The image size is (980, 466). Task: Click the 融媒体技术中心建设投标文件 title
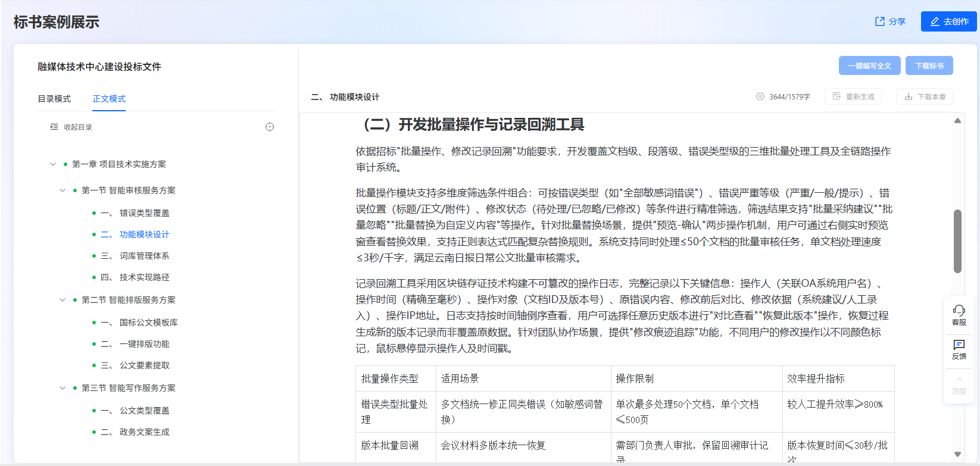[99, 67]
